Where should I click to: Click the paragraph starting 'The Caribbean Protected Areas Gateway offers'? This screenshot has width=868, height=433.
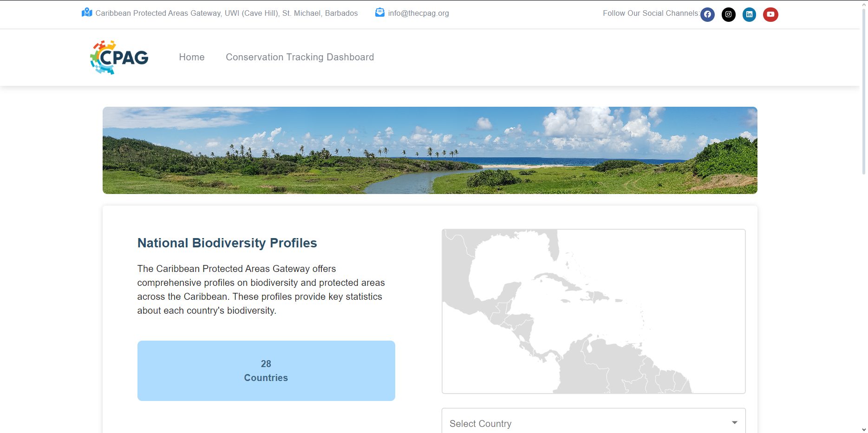pos(261,290)
